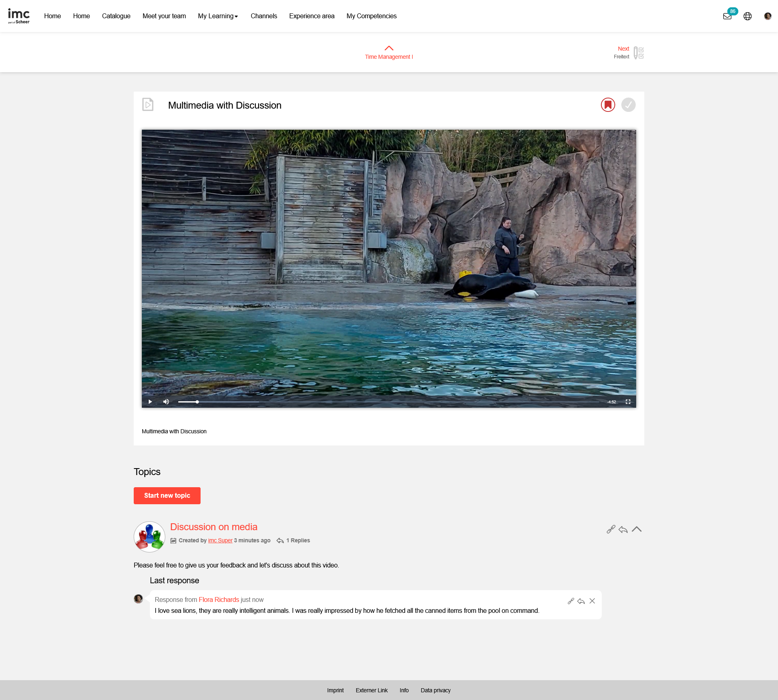Open the Catalogue menu item
The image size is (778, 700).
(116, 16)
